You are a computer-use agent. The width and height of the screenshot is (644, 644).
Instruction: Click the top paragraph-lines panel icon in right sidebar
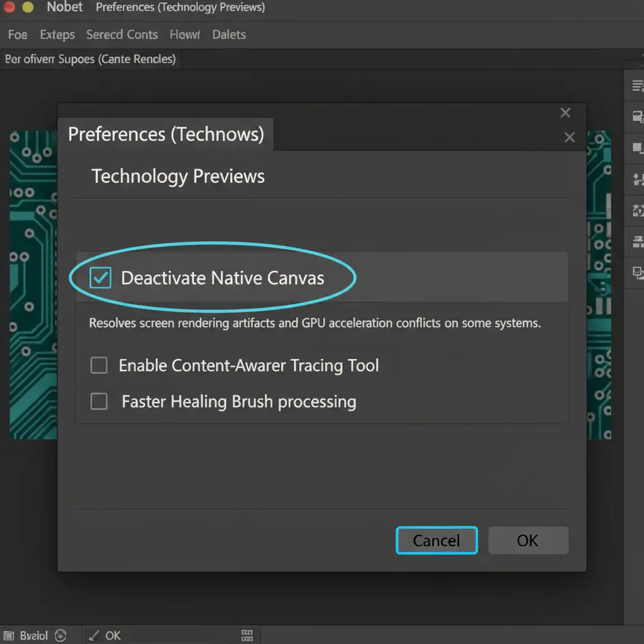(x=637, y=86)
